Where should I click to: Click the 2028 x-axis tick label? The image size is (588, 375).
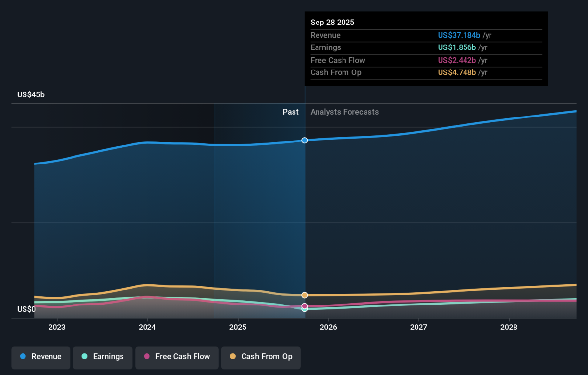pyautogui.click(x=509, y=327)
